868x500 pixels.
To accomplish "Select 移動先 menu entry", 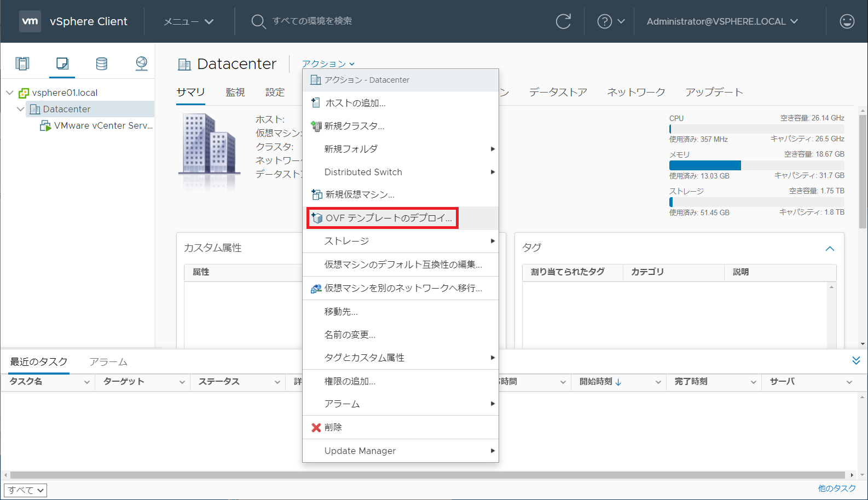I will tap(401, 312).
